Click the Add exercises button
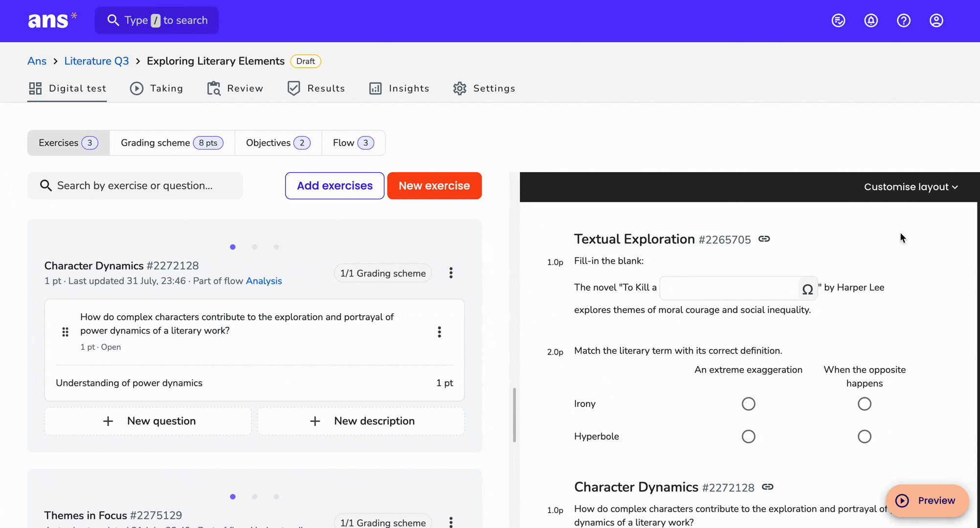 [x=334, y=186]
